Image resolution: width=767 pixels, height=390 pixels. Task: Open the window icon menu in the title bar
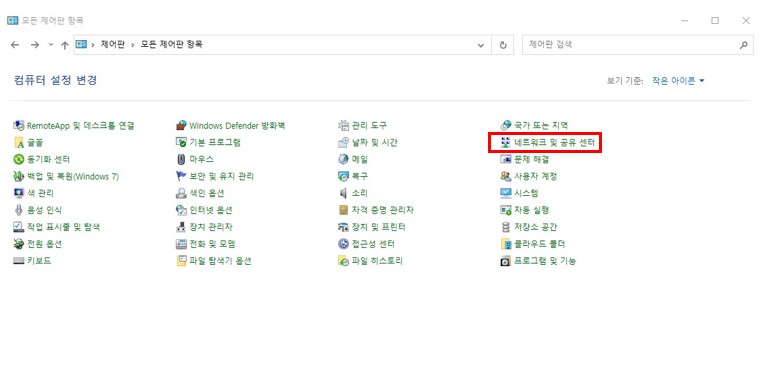13,20
